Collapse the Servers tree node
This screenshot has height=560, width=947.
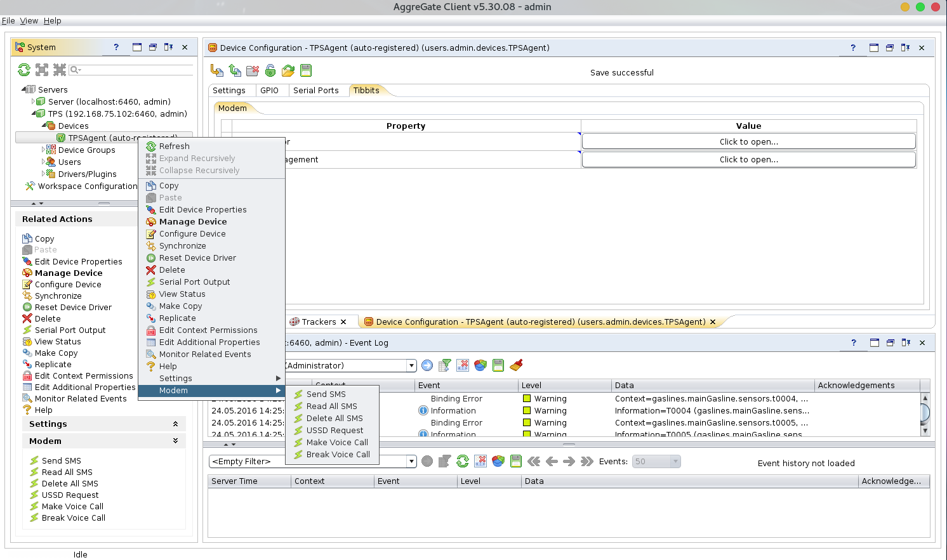click(24, 89)
